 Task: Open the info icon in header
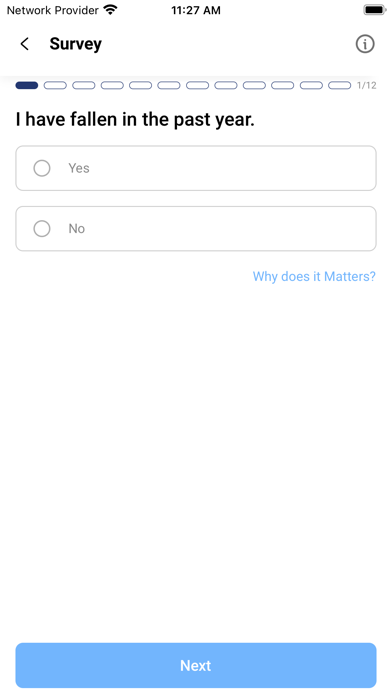click(x=365, y=44)
